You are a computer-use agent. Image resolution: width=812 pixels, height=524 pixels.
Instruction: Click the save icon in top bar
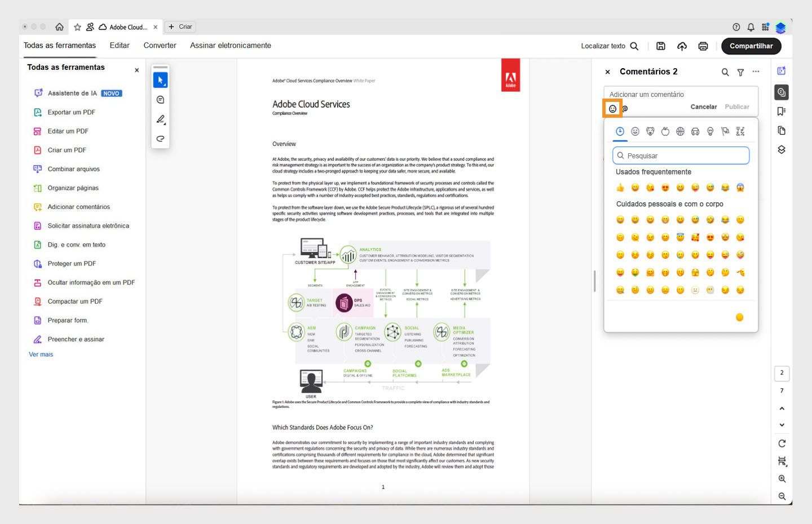pos(661,46)
